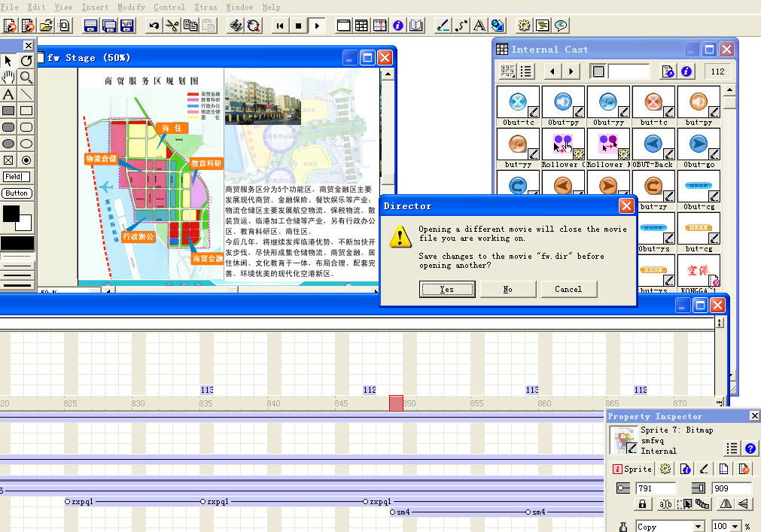This screenshot has width=761, height=532.
Task: Toggle the sprite Editable button
Action: point(665,504)
